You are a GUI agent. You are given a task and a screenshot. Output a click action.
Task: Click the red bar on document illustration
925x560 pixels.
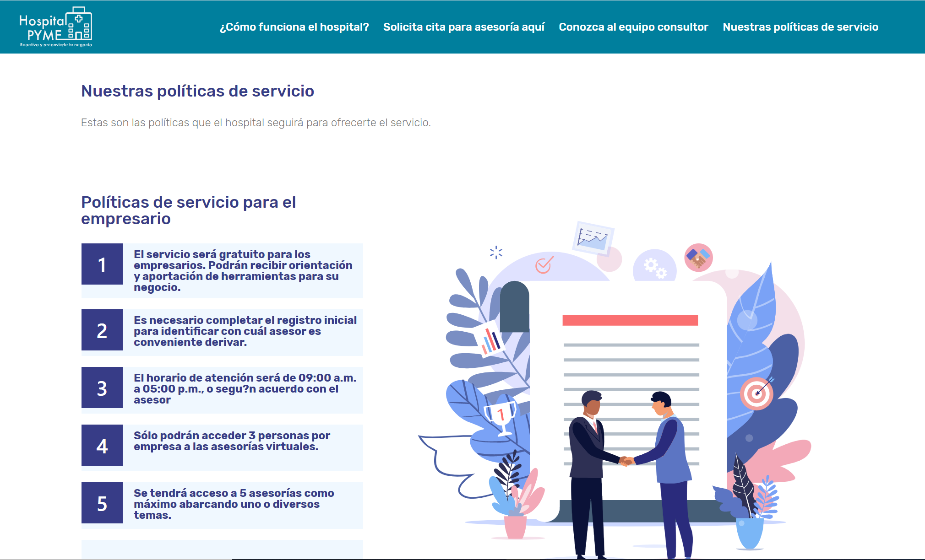pos(630,320)
